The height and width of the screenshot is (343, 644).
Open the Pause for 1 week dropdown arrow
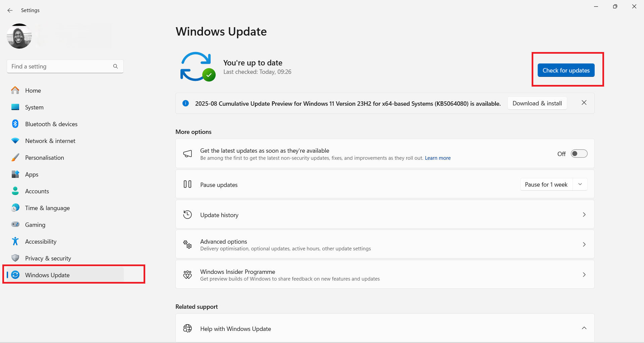(580, 184)
